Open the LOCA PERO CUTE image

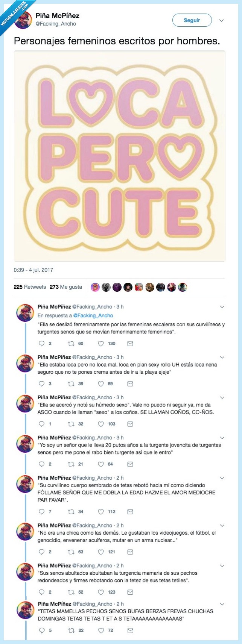click(x=120, y=156)
